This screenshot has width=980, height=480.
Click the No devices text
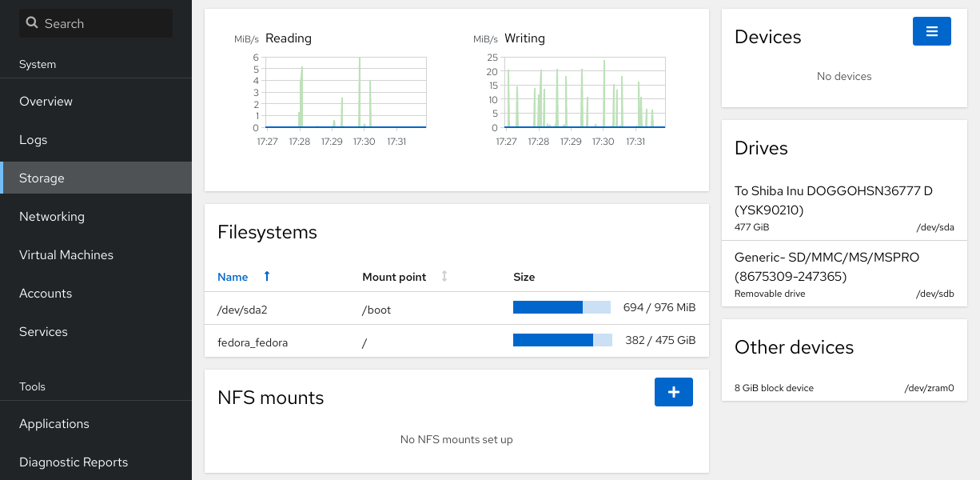click(844, 76)
